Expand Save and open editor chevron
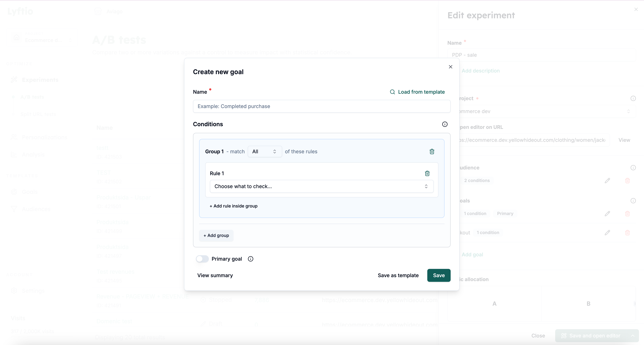This screenshot has height=345, width=644. tap(633, 335)
